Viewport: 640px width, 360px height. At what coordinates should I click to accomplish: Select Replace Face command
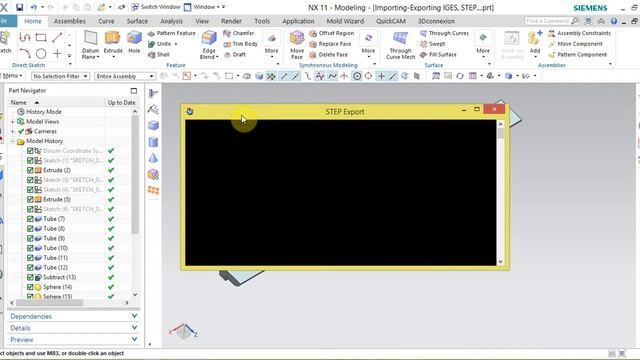[x=330, y=44]
